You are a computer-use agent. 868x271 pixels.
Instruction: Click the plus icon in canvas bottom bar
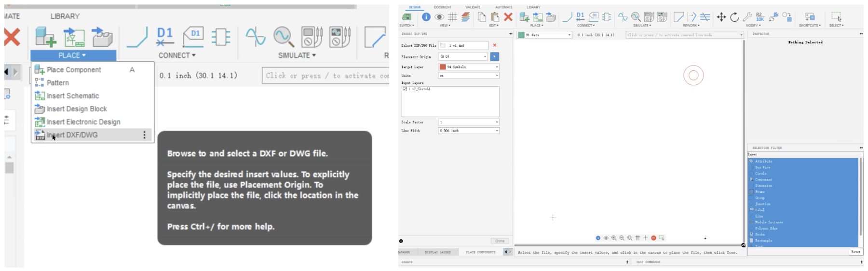click(645, 238)
